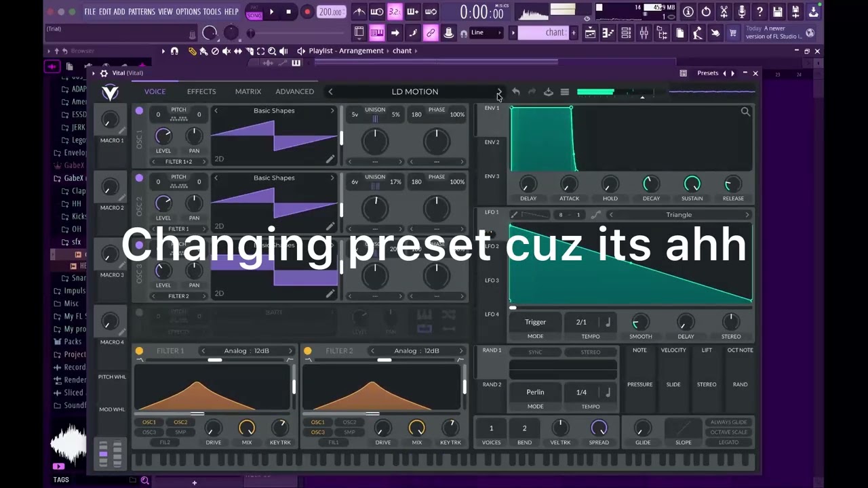Open the LD MOTION preset browser

pos(415,91)
